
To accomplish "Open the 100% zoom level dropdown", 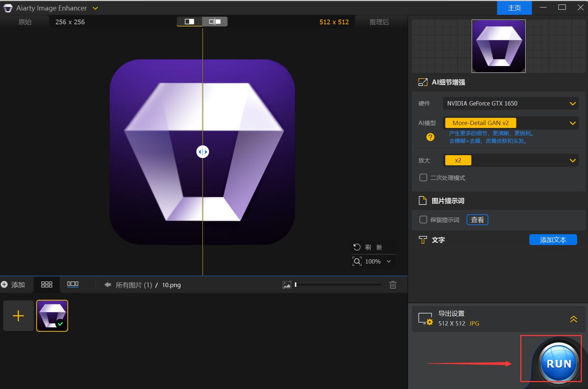I will coord(389,261).
